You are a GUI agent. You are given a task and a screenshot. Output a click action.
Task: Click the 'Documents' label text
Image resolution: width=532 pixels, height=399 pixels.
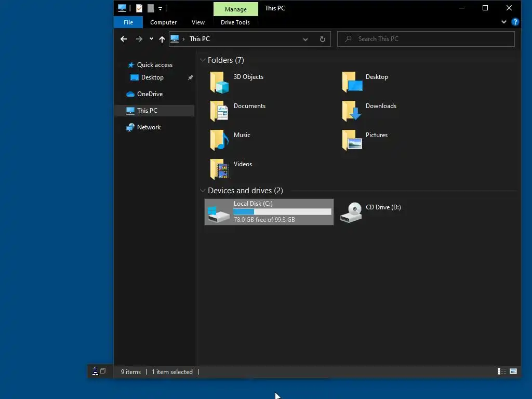click(x=249, y=106)
